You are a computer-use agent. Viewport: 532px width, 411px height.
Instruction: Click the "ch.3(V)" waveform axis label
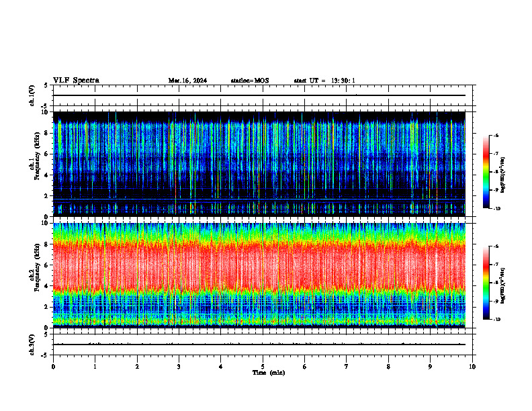click(32, 345)
